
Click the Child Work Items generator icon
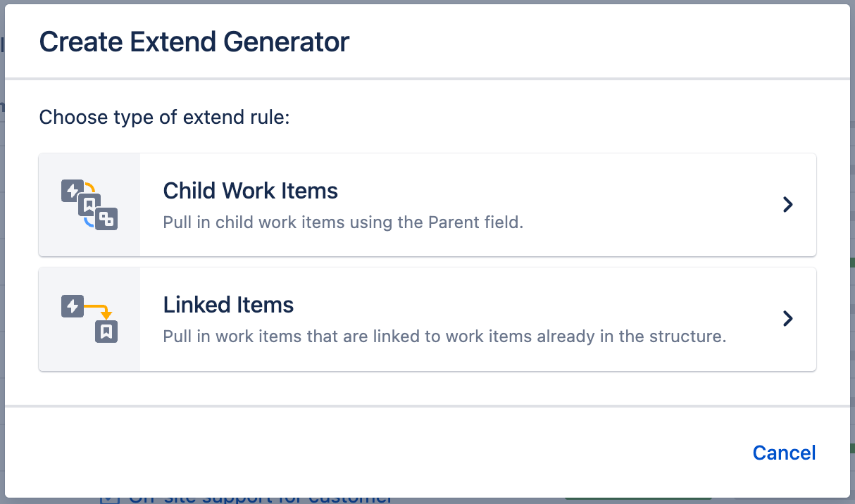(89, 204)
